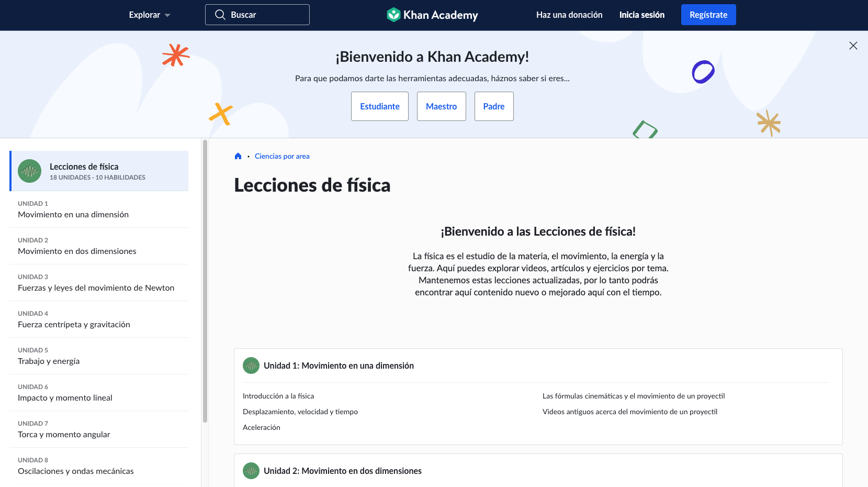
Task: Open the Aceleración lesson link
Action: click(x=261, y=427)
